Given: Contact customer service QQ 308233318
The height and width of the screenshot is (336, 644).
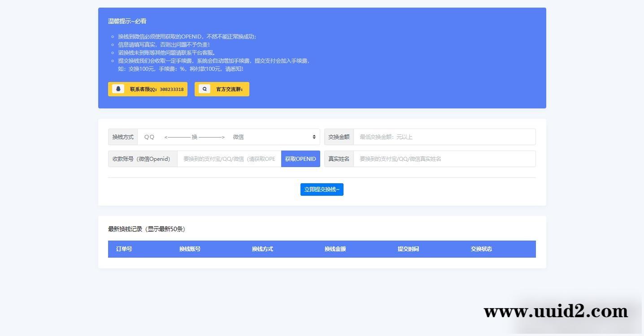Looking at the screenshot, I should pyautogui.click(x=148, y=89).
